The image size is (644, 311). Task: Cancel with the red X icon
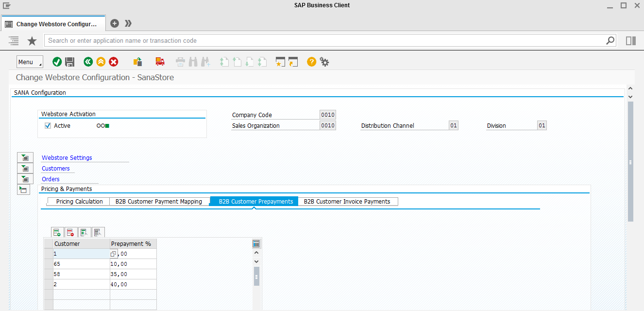click(113, 62)
